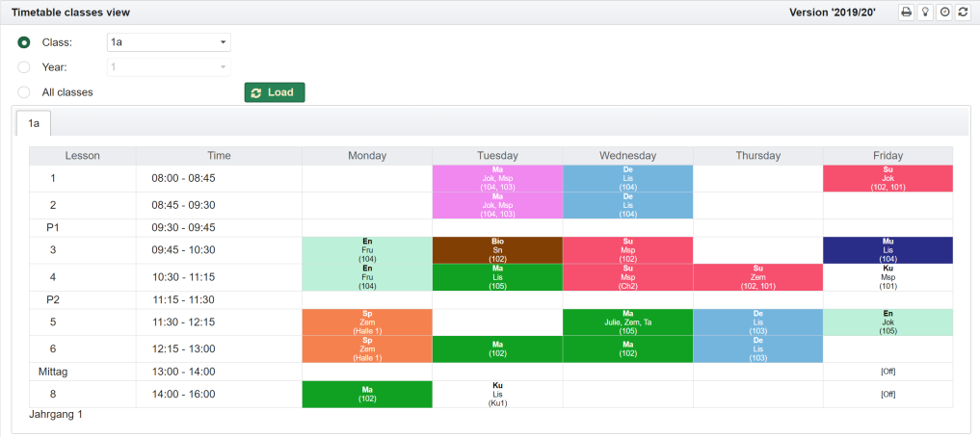980x437 pixels.
Task: Click the clock history icon
Action: [x=944, y=13]
